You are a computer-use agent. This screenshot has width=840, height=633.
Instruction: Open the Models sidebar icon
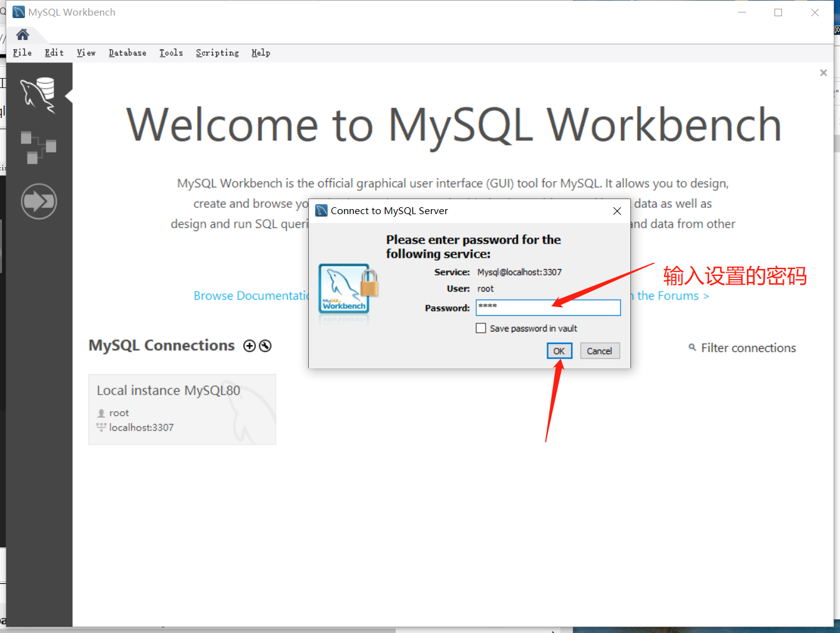point(39,147)
